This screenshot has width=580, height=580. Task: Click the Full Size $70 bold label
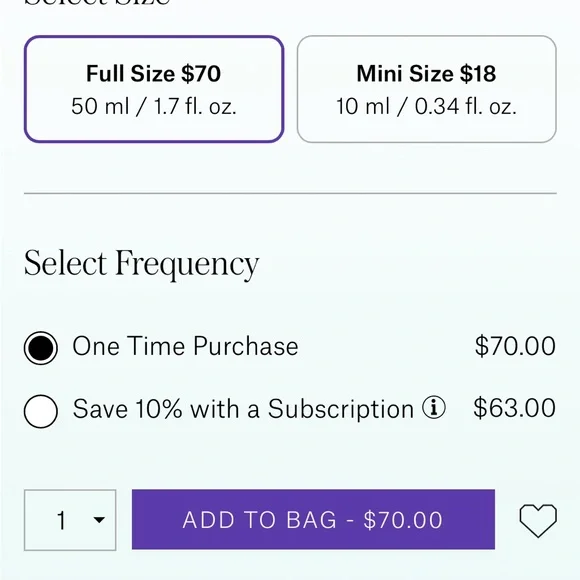[x=154, y=73]
